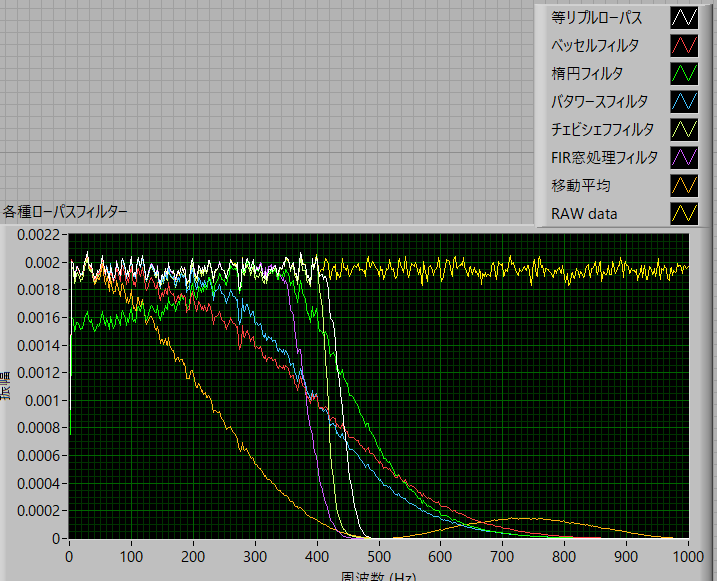Select the orange 移動平均 plot icon
Image resolution: width=717 pixels, height=581 pixels.
(x=684, y=186)
